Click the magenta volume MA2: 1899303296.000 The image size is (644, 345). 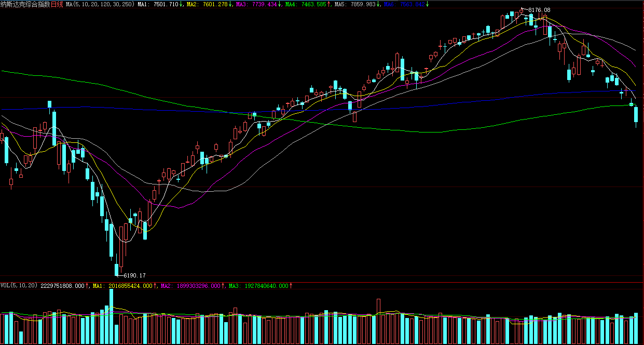tap(191, 285)
